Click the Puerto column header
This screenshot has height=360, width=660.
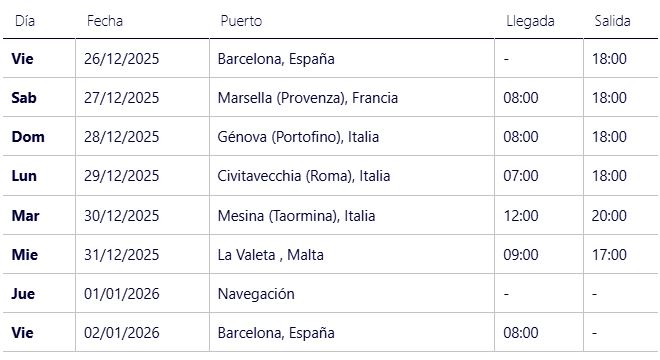(241, 21)
